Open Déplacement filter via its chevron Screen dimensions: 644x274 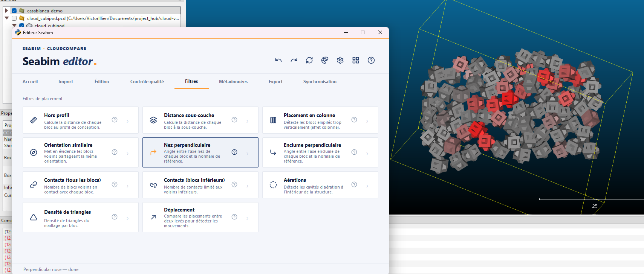click(248, 218)
